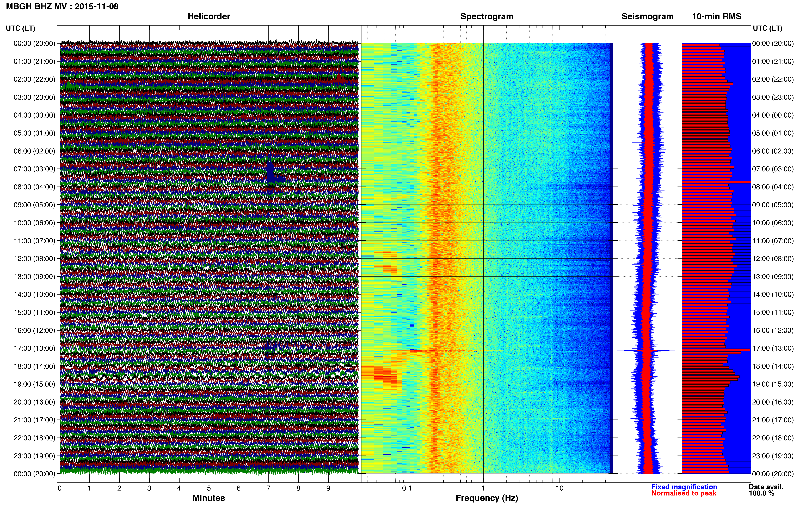Image resolution: width=812 pixels, height=508 pixels.
Task: Click the '5' minutes tick label
Action: coord(209,488)
